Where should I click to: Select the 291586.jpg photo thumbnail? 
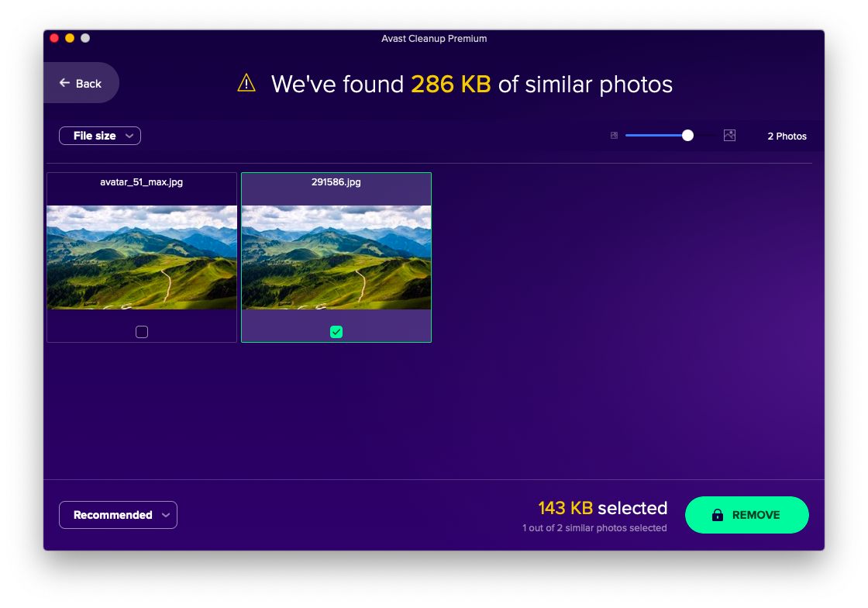click(x=336, y=257)
